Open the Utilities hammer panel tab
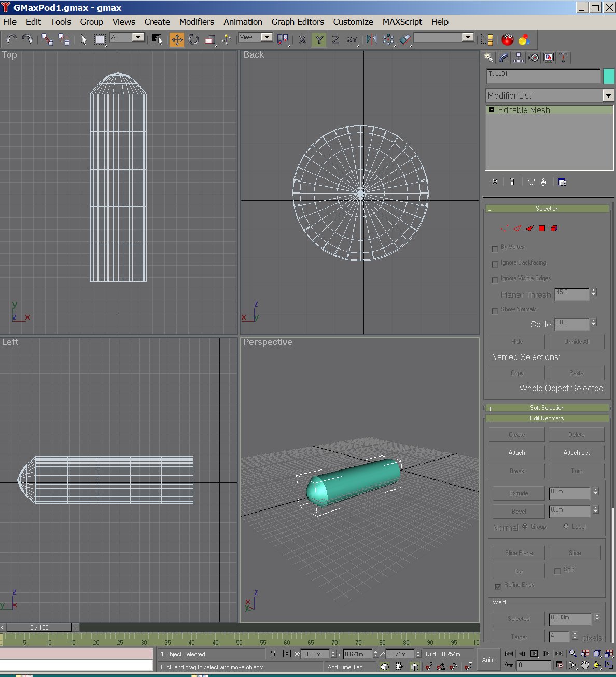 (563, 58)
